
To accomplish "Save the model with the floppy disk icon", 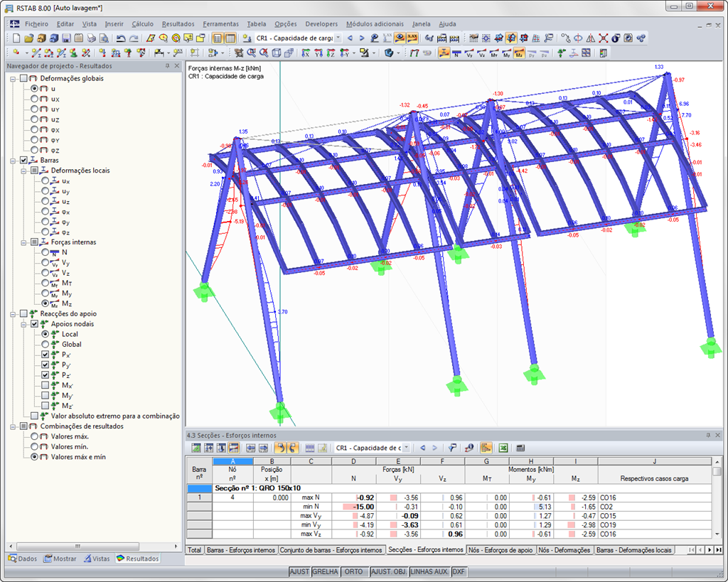I will [x=66, y=38].
